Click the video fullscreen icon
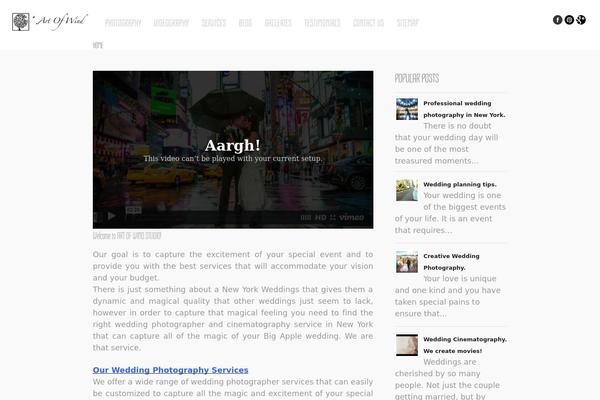Screen dimensions: 600x400 coord(333,217)
